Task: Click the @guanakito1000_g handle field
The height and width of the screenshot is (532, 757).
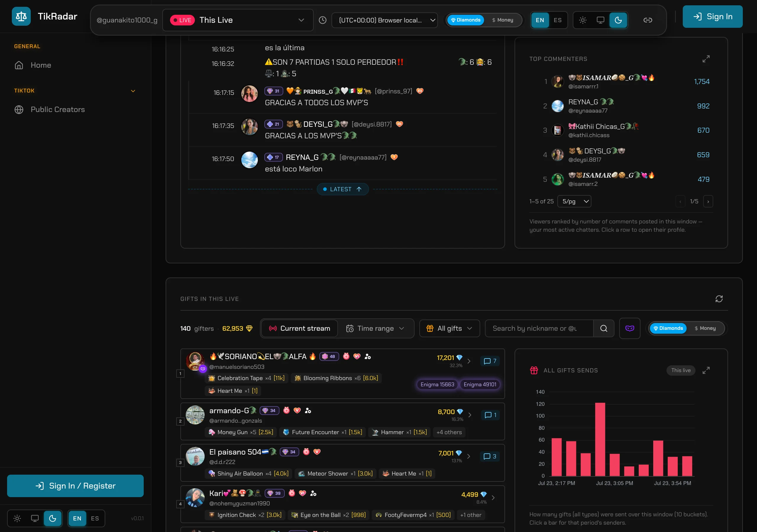Action: tap(127, 20)
